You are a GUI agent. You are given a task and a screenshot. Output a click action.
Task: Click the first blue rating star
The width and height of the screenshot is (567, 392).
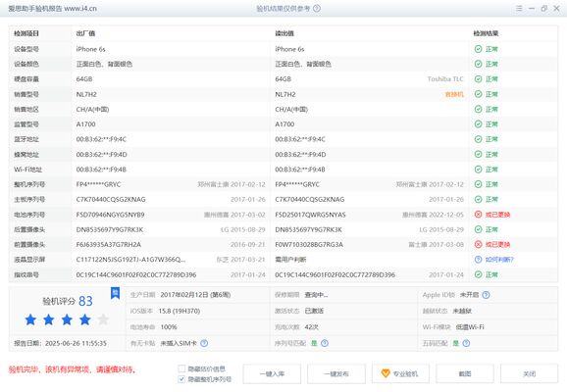[30, 319]
